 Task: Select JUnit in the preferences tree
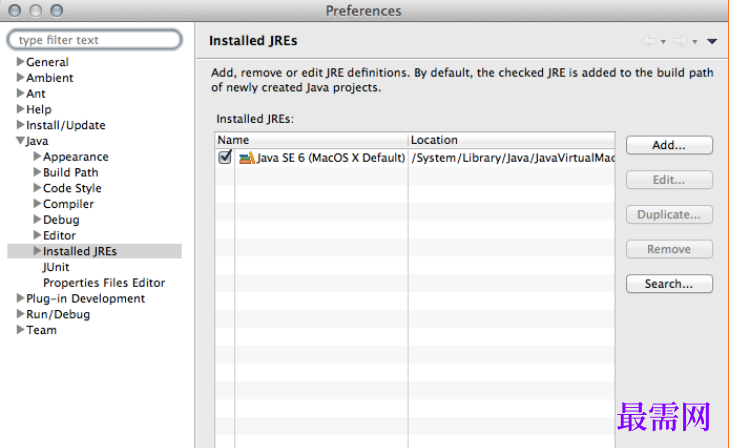click(56, 267)
